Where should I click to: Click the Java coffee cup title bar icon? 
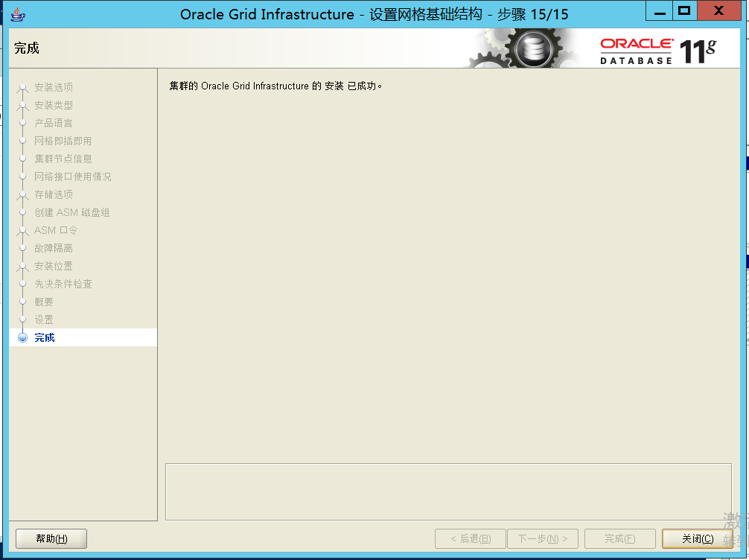pos(18,14)
